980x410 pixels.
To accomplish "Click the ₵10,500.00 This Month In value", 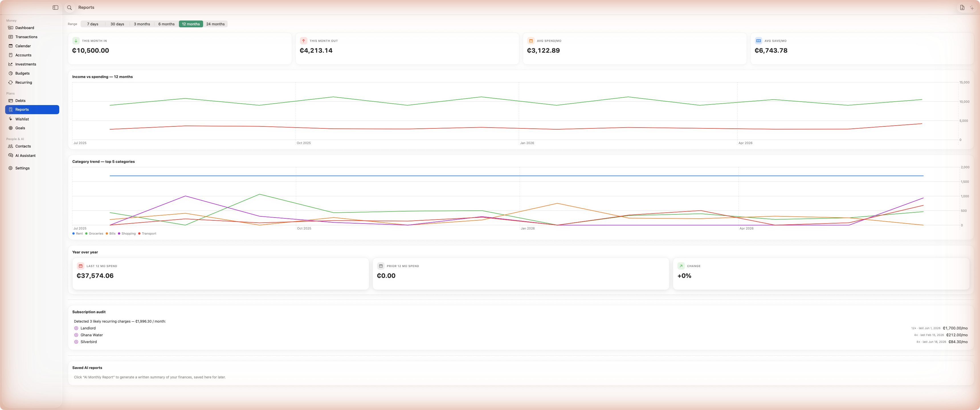I will tap(91, 51).
